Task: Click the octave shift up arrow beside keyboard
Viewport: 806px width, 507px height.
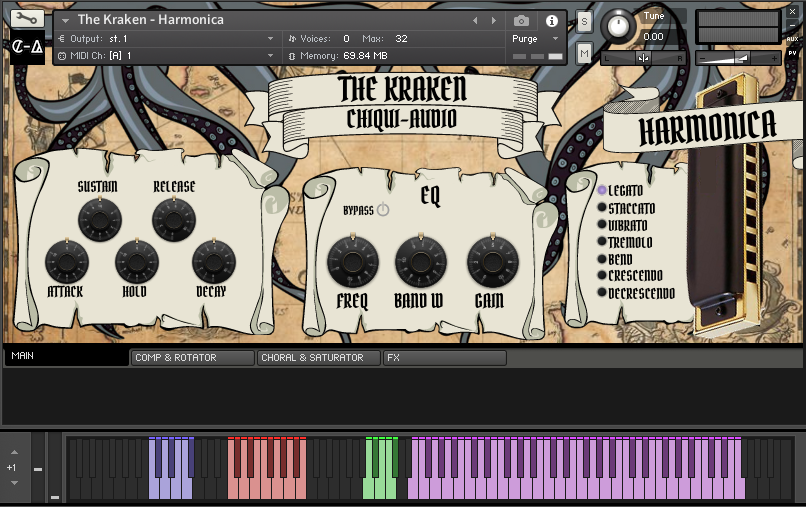Action: 13,452
